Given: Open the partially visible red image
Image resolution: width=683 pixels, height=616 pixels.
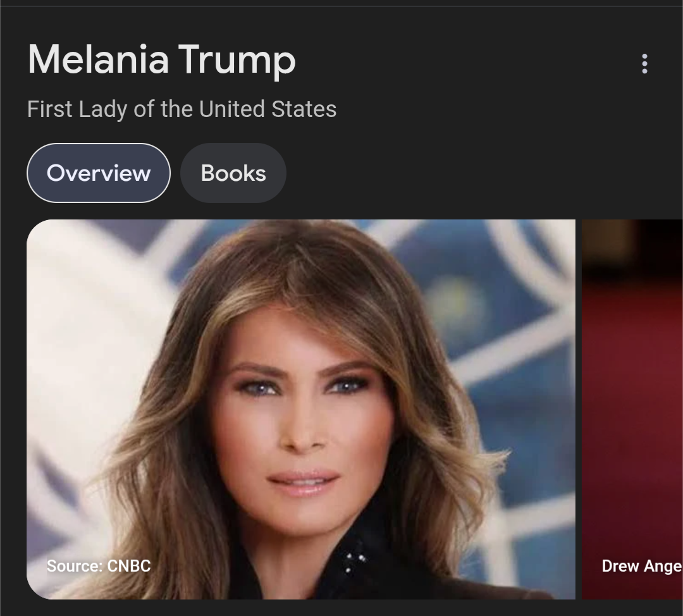Looking at the screenshot, I should [632, 409].
